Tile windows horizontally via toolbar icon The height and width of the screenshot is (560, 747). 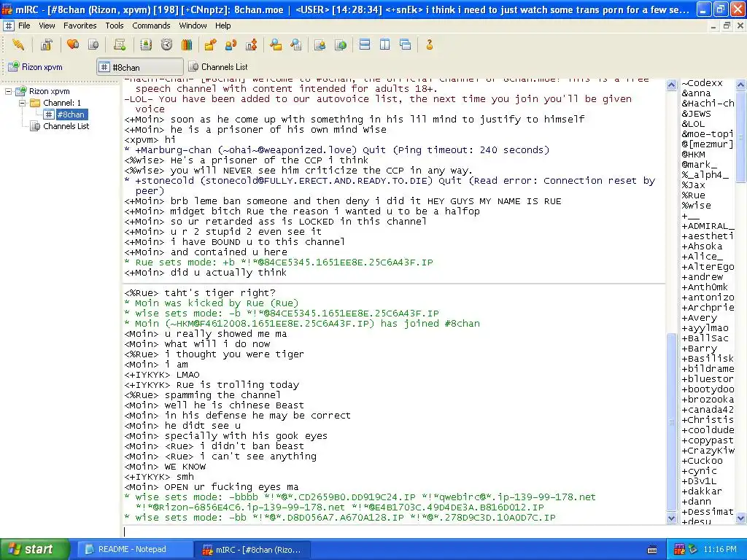point(365,44)
